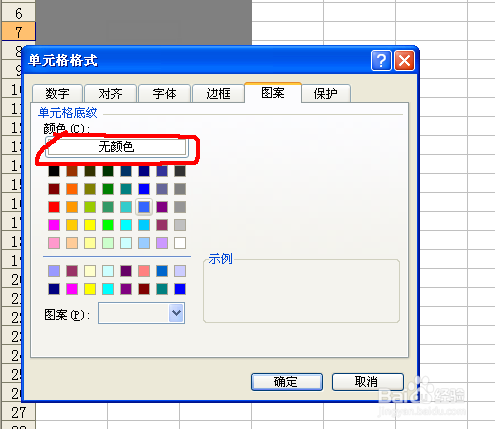Close the 单元格格式 dialog
The width and height of the screenshot is (495, 429).
tap(404, 61)
